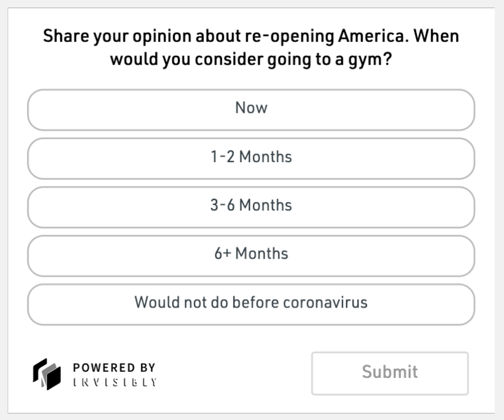
Task: Submit the survey response
Action: (x=390, y=374)
